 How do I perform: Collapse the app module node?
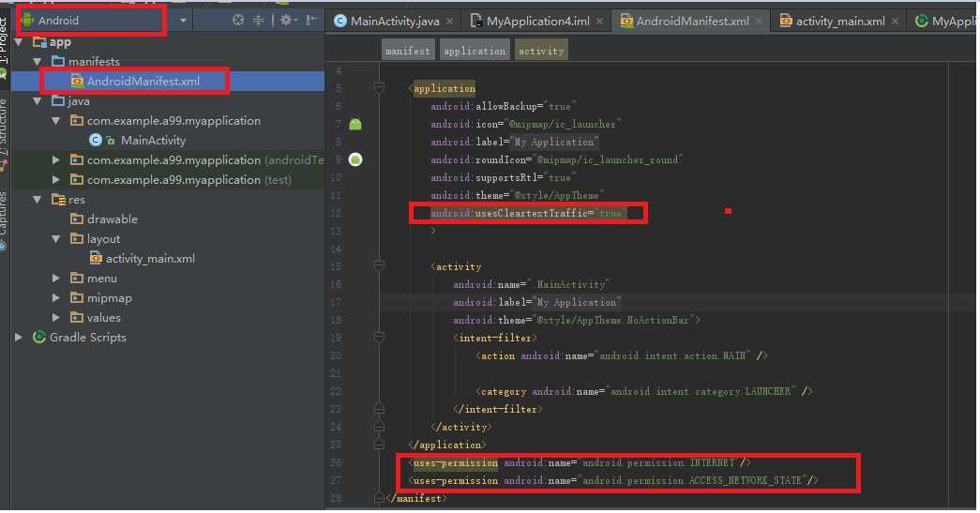point(19,42)
